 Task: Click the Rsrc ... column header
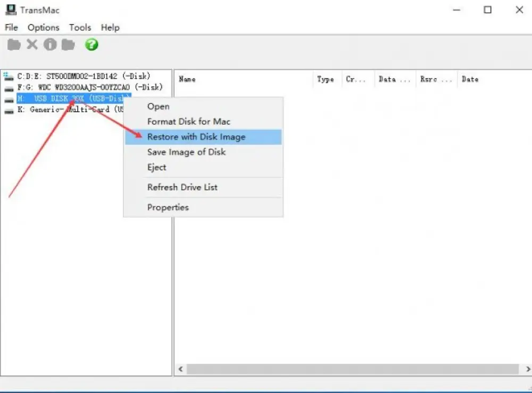437,79
